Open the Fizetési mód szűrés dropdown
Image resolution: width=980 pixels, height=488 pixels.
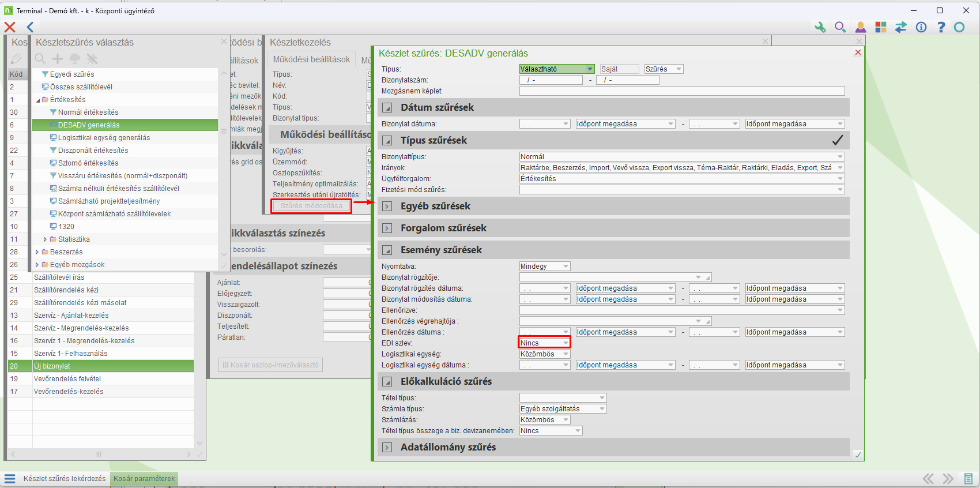click(x=840, y=190)
